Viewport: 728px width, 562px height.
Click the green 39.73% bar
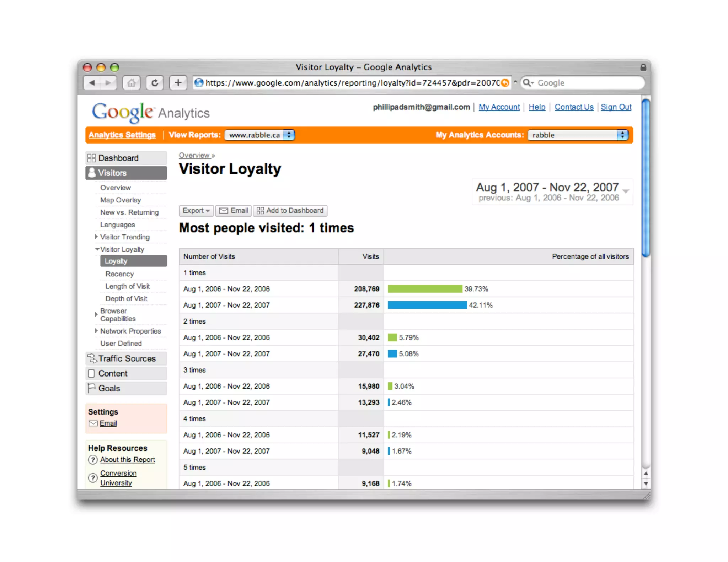[x=425, y=289]
